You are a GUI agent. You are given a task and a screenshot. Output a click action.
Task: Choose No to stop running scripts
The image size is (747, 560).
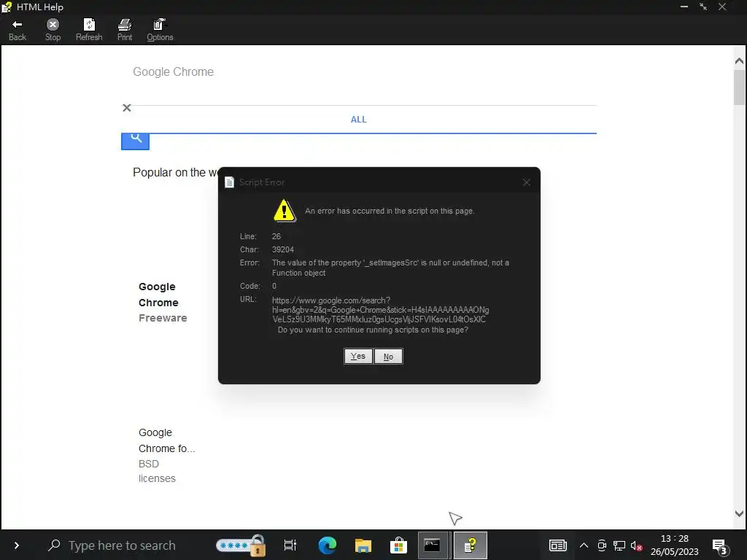click(x=388, y=356)
